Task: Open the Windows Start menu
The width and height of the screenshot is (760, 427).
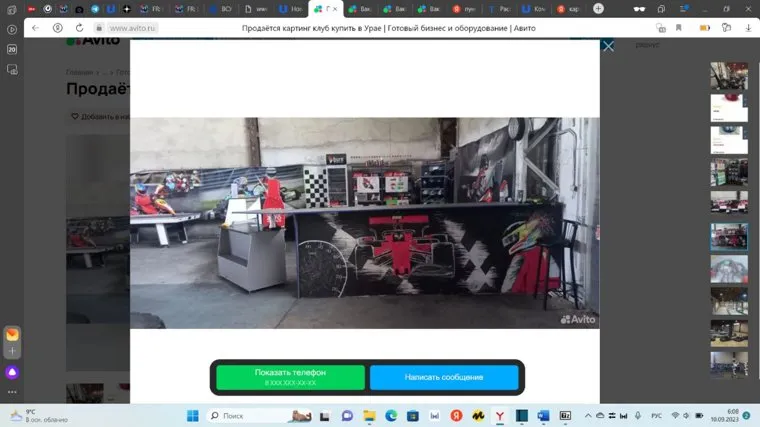Action: tap(192, 416)
